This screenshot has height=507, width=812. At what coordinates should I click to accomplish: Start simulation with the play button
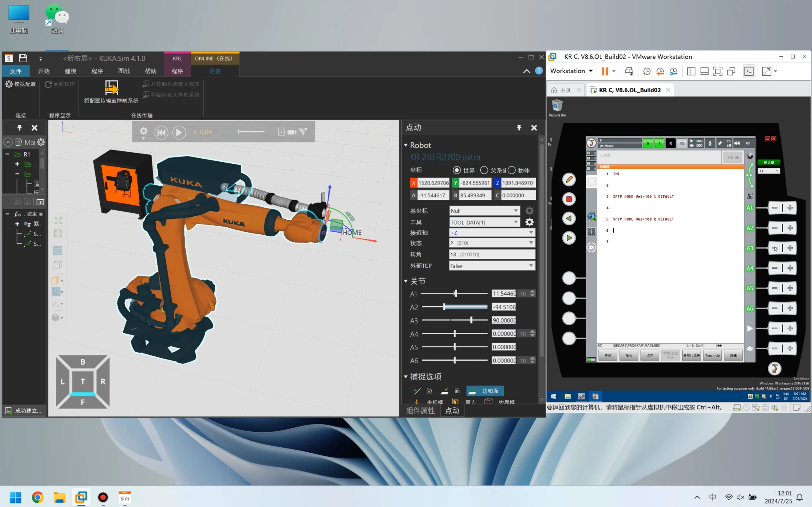click(179, 132)
